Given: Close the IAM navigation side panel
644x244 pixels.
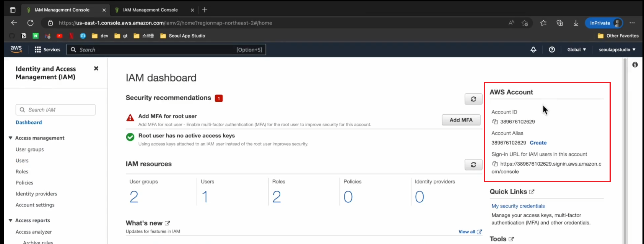Looking at the screenshot, I should [x=96, y=68].
